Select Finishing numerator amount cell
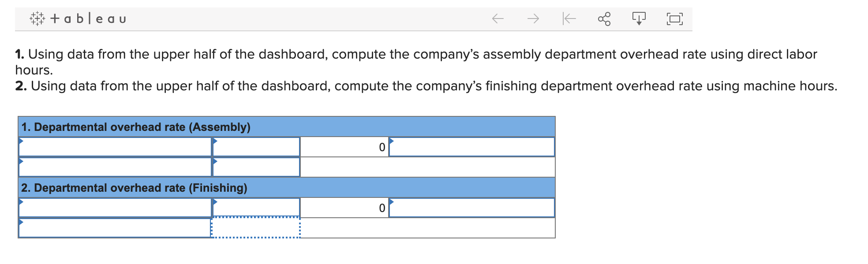The height and width of the screenshot is (264, 868). 256,208
